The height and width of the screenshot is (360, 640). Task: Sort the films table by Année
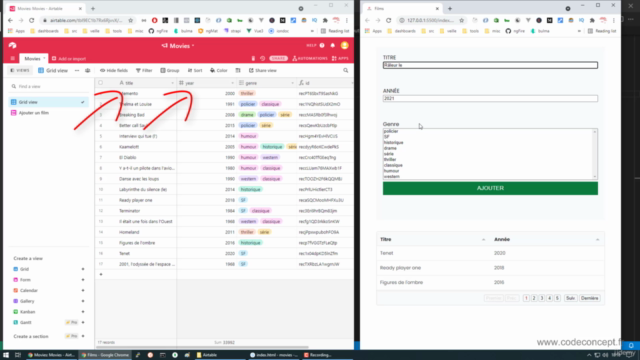tap(547, 240)
